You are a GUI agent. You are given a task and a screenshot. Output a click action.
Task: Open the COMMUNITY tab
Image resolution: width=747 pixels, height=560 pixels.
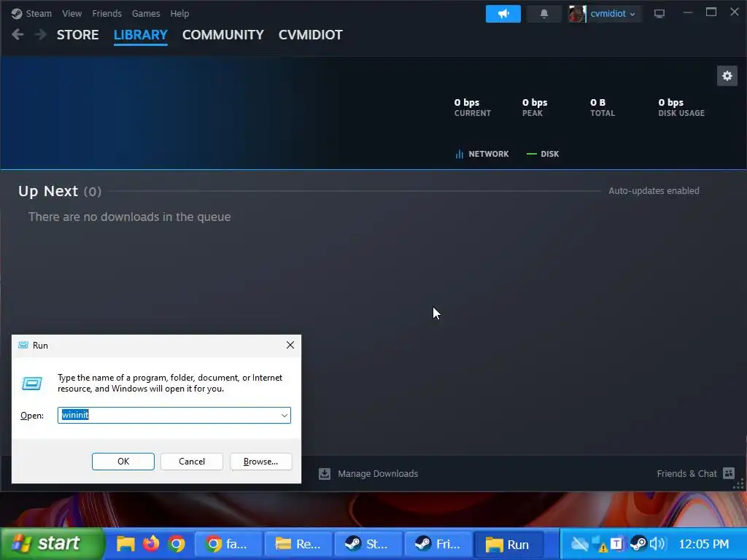223,35
